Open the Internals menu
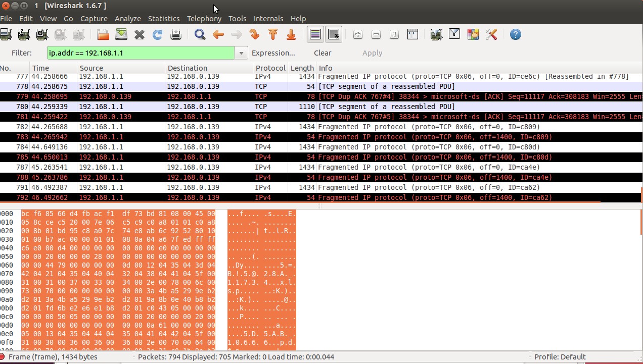643x364 pixels. click(x=268, y=18)
